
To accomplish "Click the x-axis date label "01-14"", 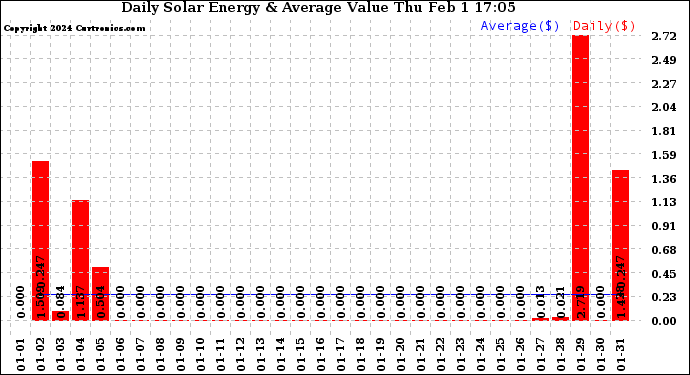I will 281,355.
